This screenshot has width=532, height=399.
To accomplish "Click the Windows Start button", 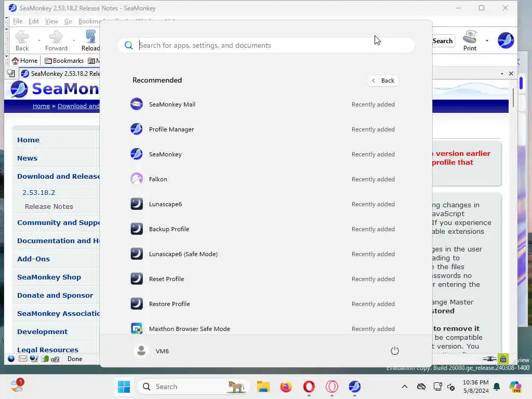I will 124,387.
